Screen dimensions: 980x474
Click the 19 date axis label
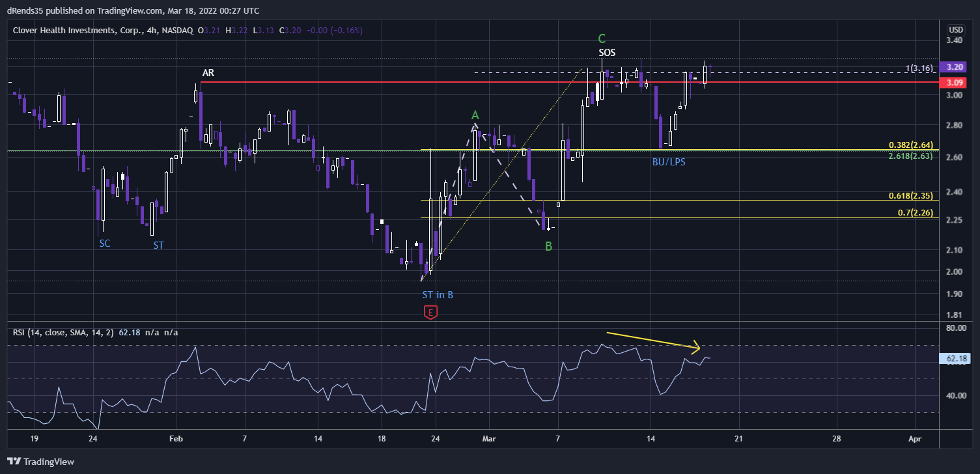(x=34, y=439)
